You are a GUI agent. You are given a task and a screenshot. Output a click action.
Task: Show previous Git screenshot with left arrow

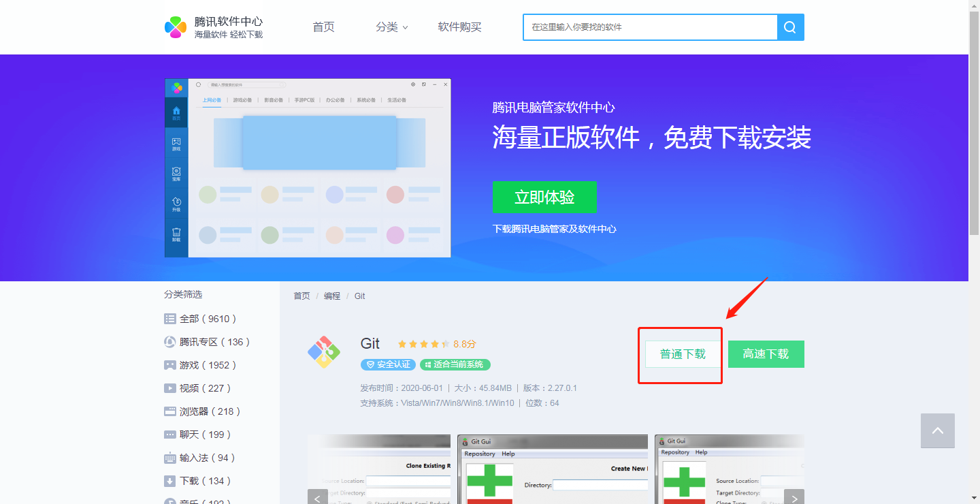point(318,497)
